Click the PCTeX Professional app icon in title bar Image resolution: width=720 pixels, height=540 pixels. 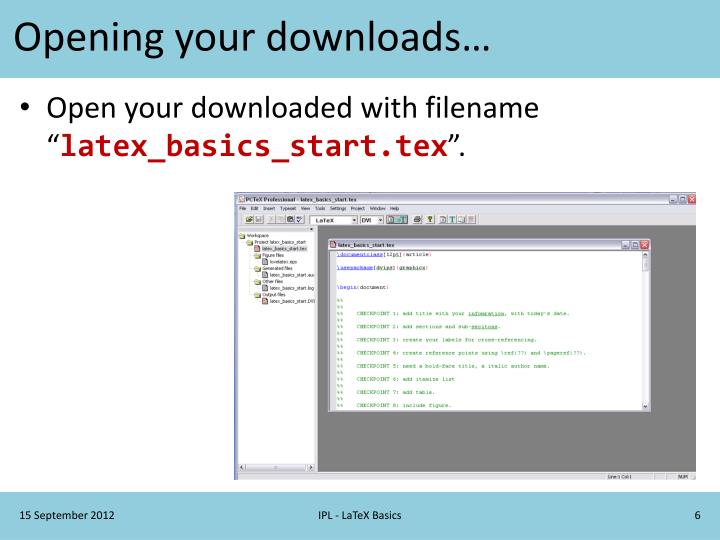(241, 199)
